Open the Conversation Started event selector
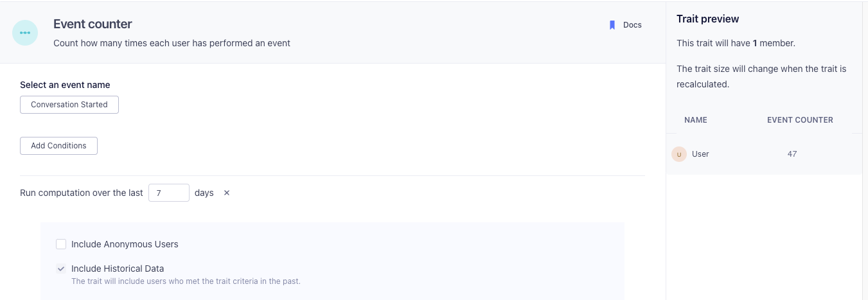Screen dimensions: 868x300 tap(69, 105)
